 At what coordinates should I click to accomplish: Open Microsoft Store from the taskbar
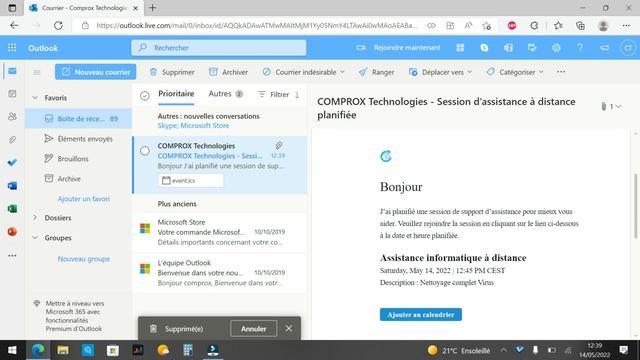113,350
